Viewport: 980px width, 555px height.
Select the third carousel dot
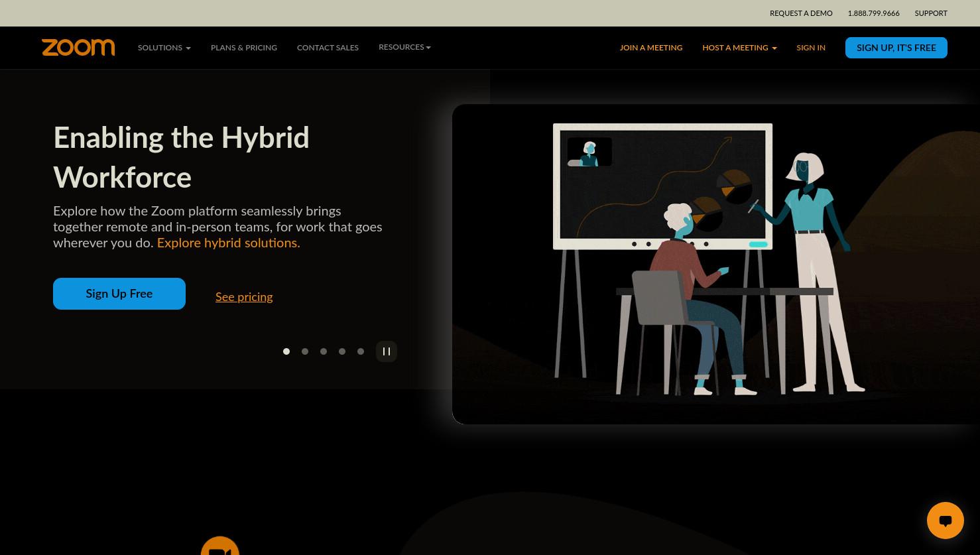(x=324, y=351)
